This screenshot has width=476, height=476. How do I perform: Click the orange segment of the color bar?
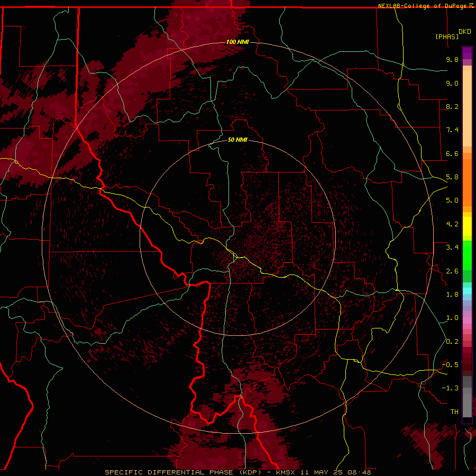click(467, 183)
